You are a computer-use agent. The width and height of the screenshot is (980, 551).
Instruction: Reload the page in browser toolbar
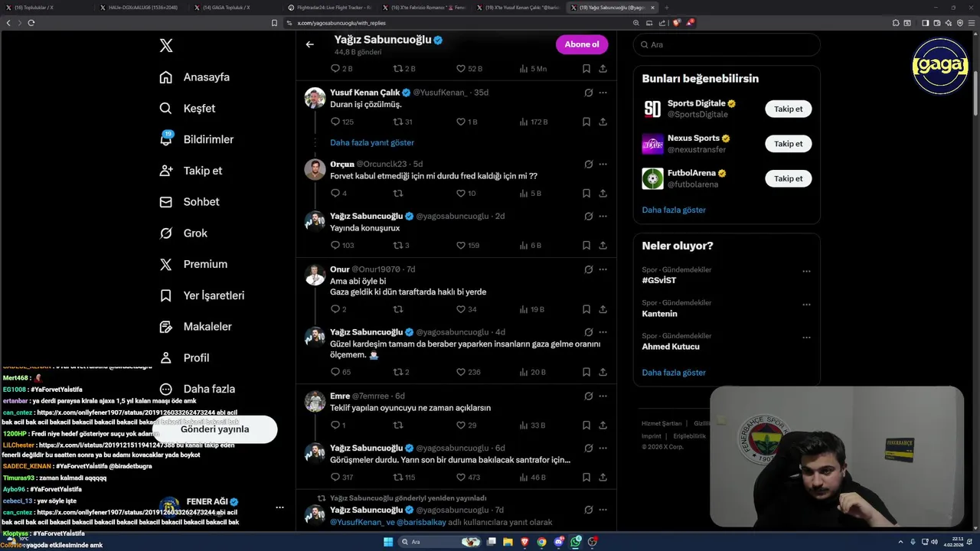click(31, 23)
